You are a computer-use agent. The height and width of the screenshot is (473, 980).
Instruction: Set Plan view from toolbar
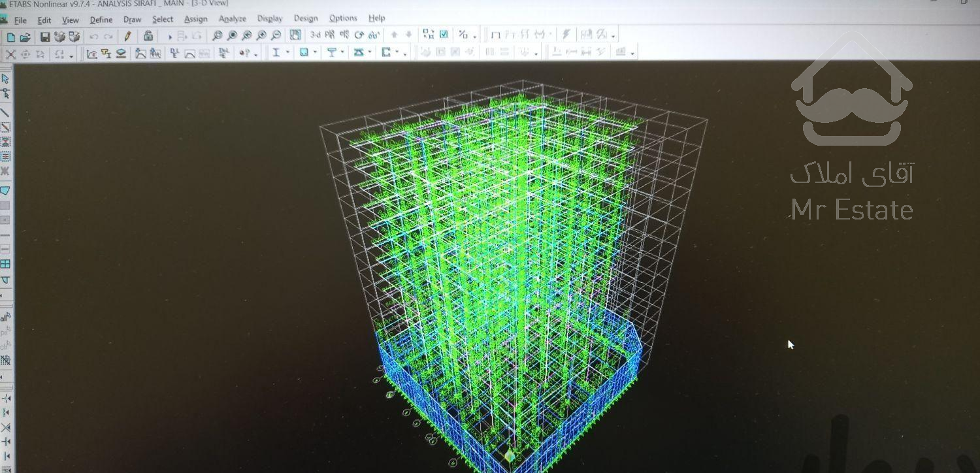coord(331,35)
